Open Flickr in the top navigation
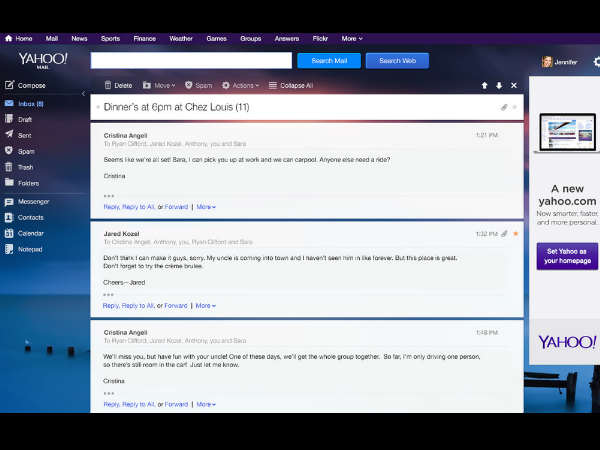Image resolution: width=600 pixels, height=450 pixels. click(x=320, y=38)
